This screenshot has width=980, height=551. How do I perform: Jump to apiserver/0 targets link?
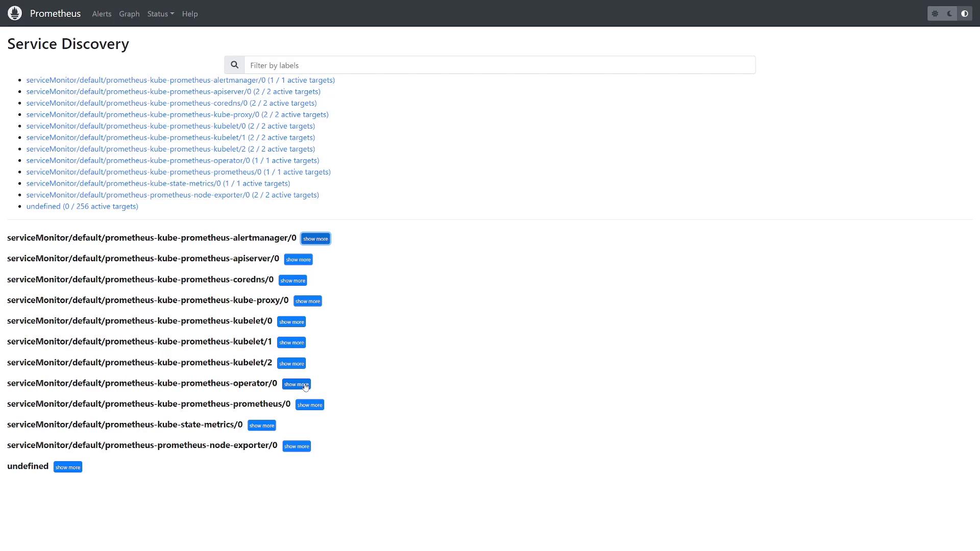174,91
